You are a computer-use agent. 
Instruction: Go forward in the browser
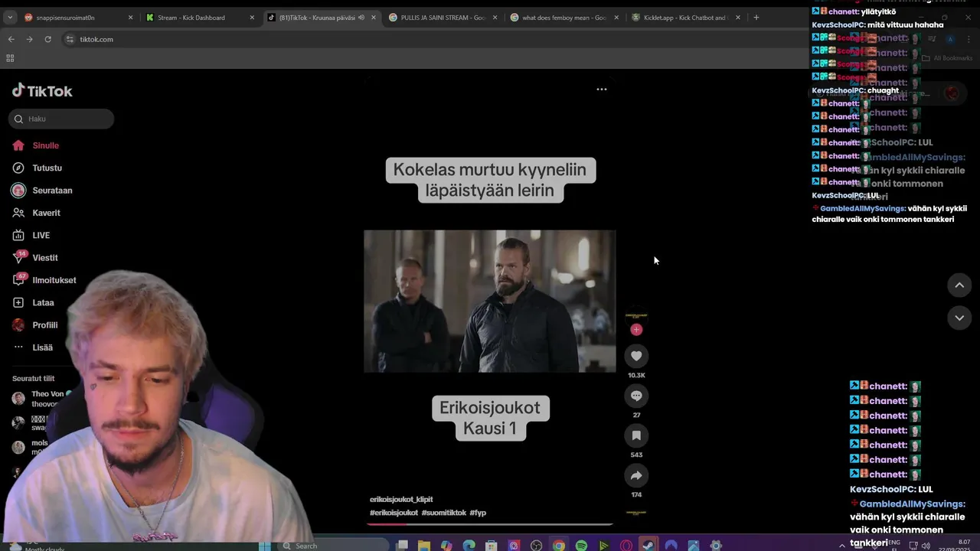29,39
